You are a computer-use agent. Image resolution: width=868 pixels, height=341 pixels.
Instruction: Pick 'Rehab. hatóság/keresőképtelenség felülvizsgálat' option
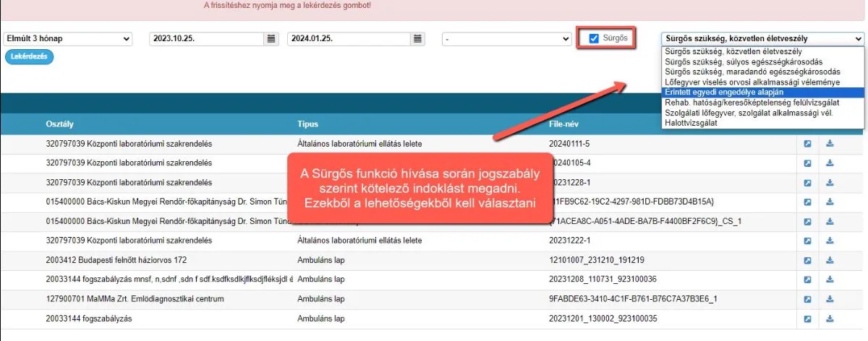(762, 103)
